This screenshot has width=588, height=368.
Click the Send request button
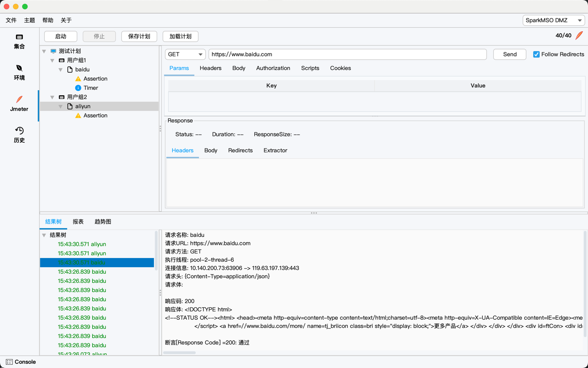click(509, 54)
